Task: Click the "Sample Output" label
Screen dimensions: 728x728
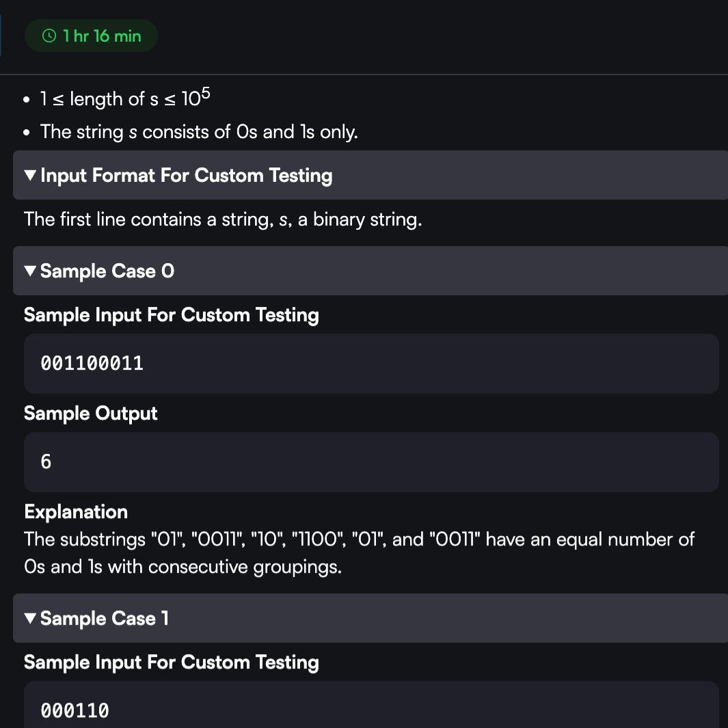Action: coord(91,414)
